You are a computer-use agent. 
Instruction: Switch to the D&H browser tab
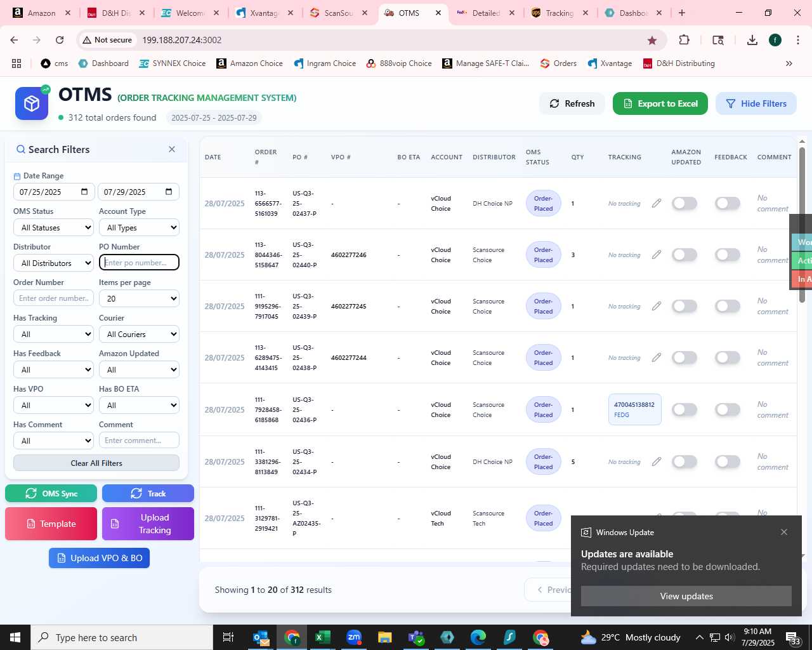pyautogui.click(x=116, y=13)
